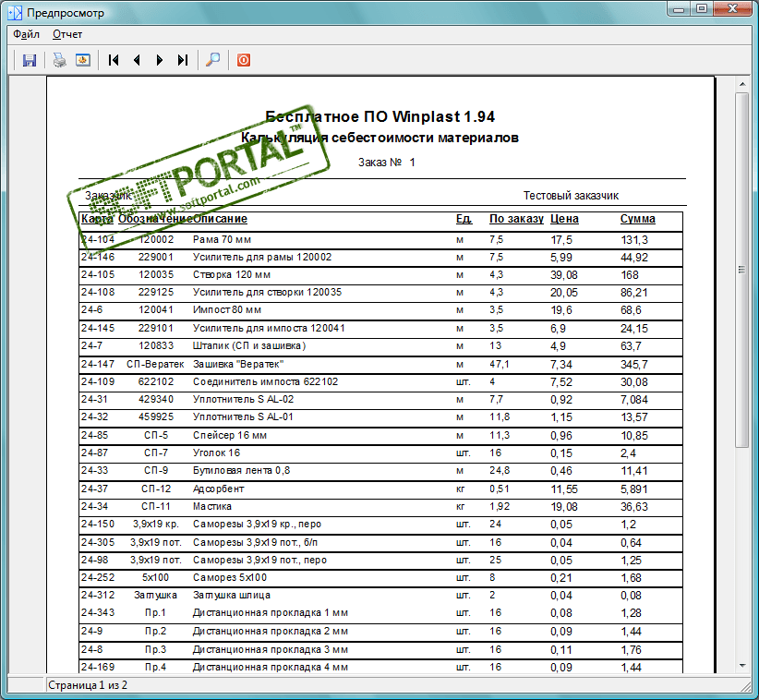Select text Спейсер 16 мм
Viewport: 759px width, 700px height.
pyautogui.click(x=230, y=435)
